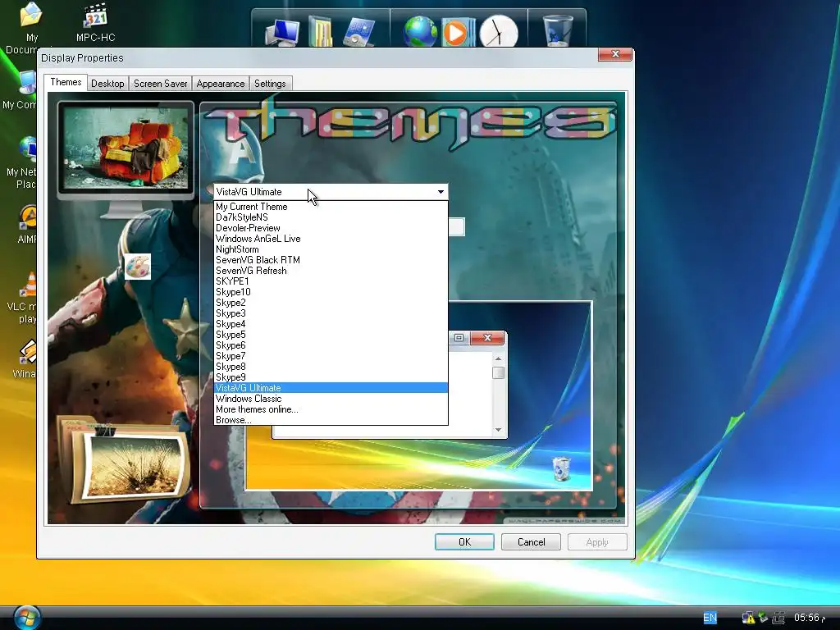
Task: Select Browse... entry in theme list
Action: [331, 420]
